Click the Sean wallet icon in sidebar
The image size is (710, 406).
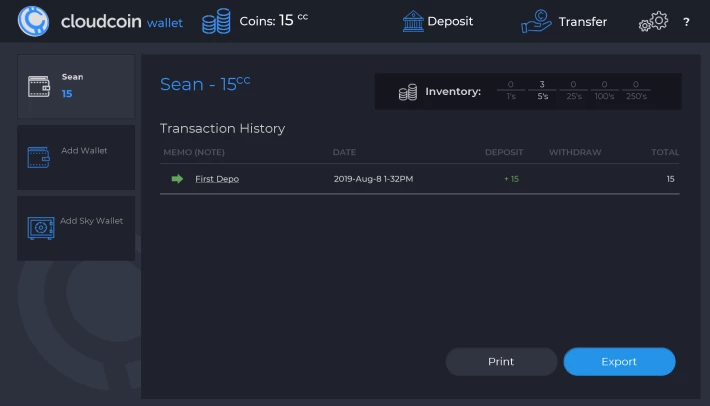tap(39, 86)
